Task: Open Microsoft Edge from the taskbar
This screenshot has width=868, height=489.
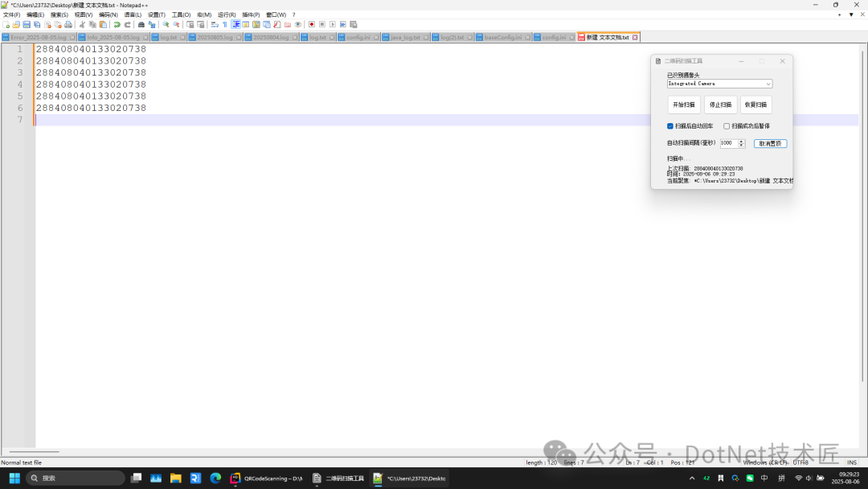Action: click(x=215, y=479)
